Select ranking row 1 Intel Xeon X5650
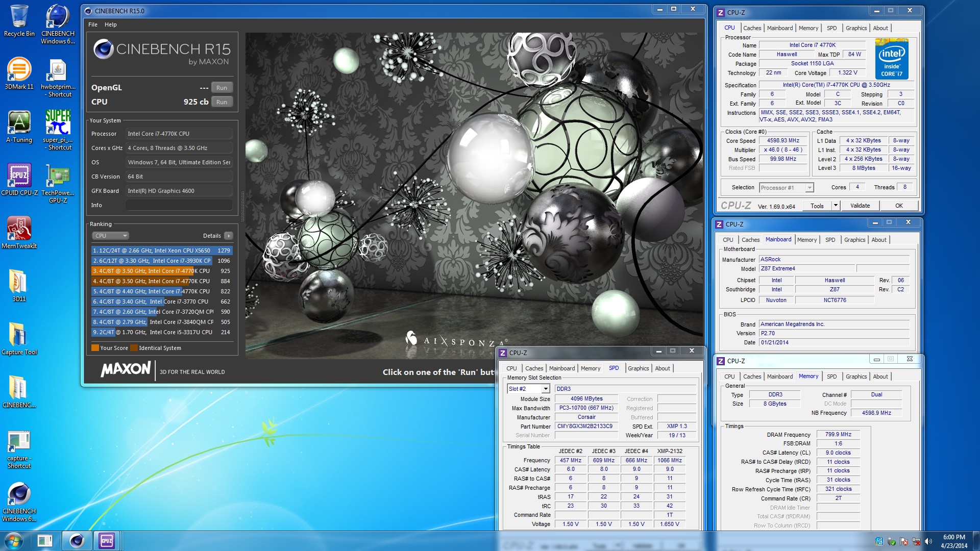This screenshot has width=980, height=551. (x=162, y=251)
